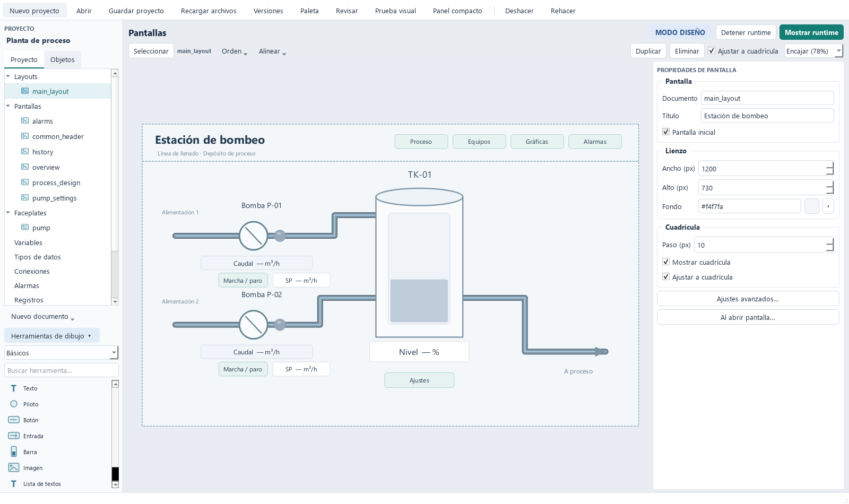Click the alarms screen icon
Viewport: 849px width, 504px height.
[25, 120]
